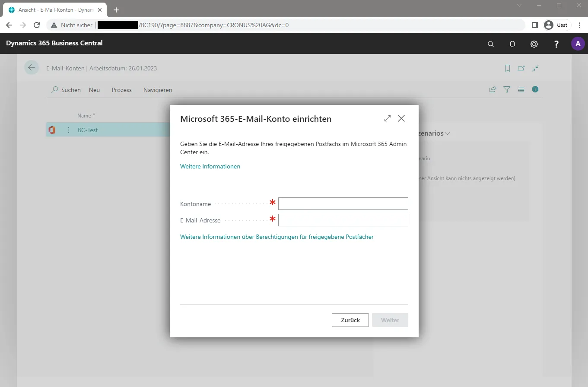Open the settings gear icon
This screenshot has height=387, width=588.
click(x=534, y=44)
